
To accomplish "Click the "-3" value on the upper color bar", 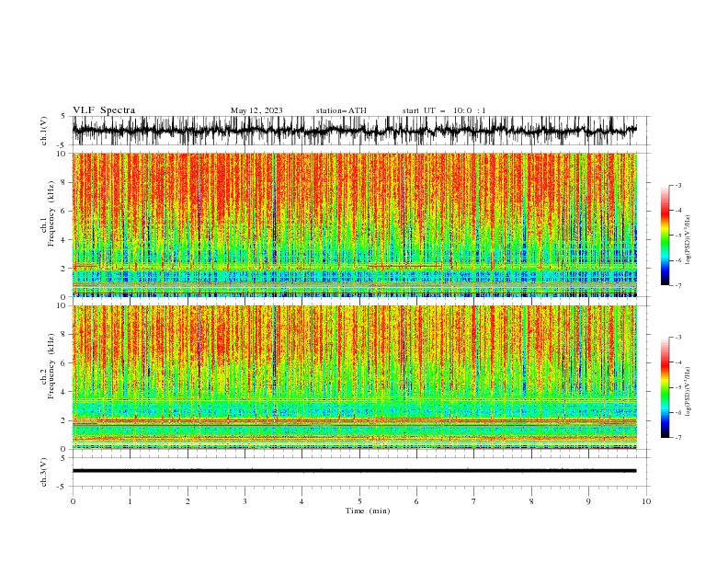I will [677, 185].
